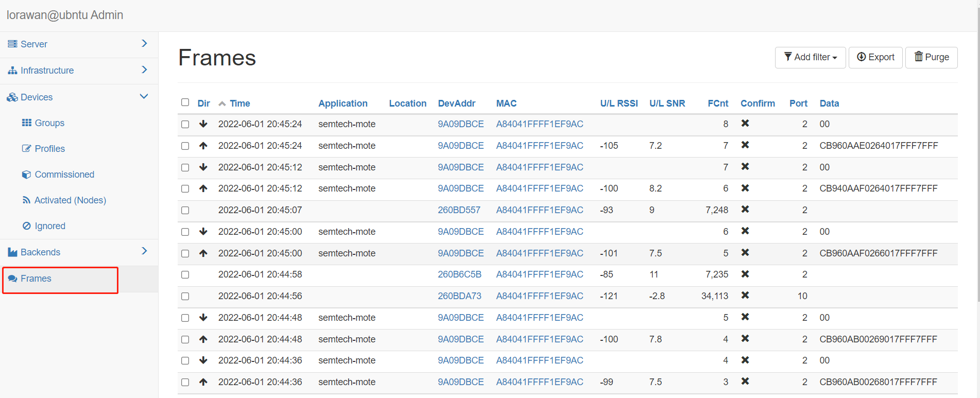This screenshot has height=398, width=980.
Task: Select checkbox for CB960AB00269017FFF7FFF row
Action: tap(185, 339)
